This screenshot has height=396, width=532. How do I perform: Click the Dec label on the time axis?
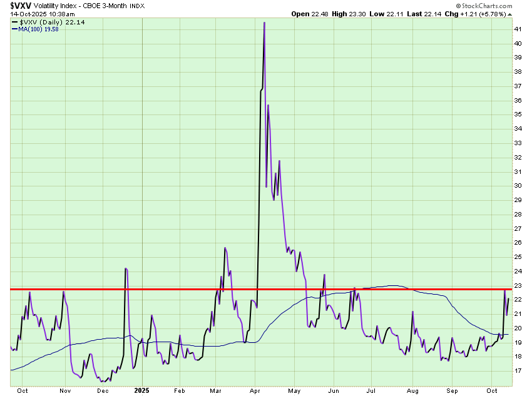tap(103, 391)
